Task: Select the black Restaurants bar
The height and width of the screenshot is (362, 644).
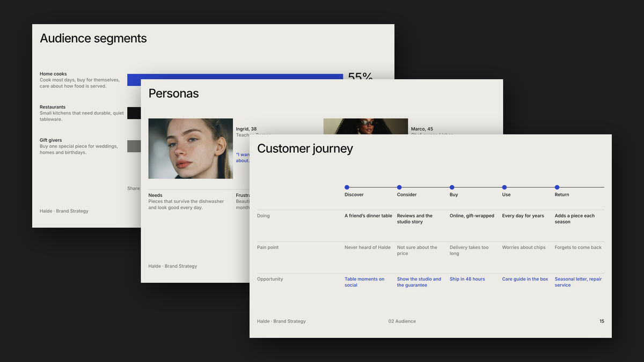Action: tap(134, 113)
